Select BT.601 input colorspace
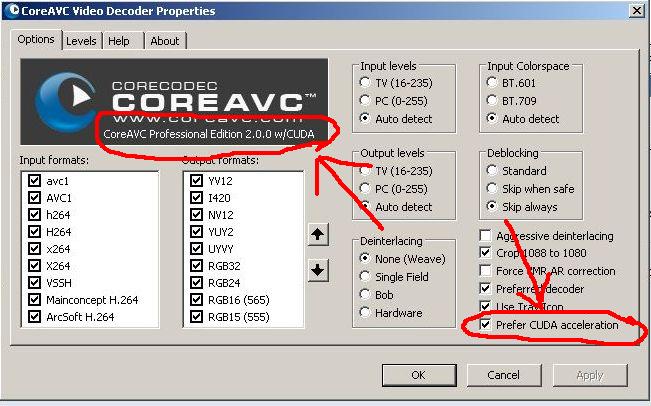651x406 pixels. point(492,83)
